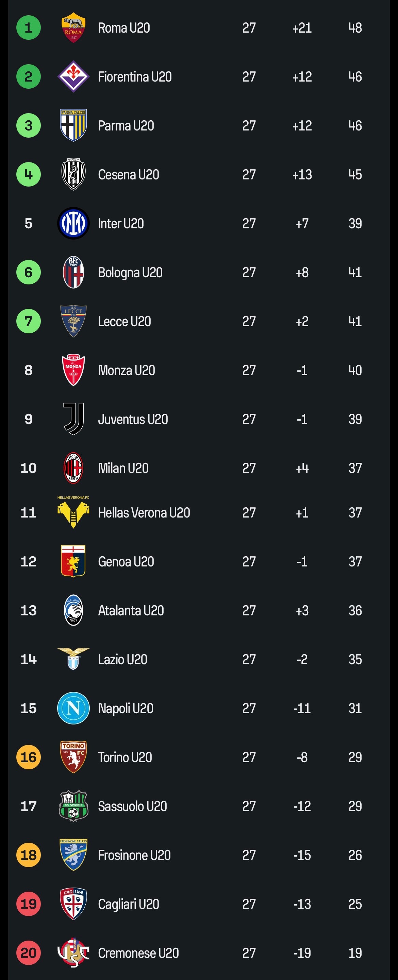Click the Genoa U20 griffin crest

pos(73,561)
